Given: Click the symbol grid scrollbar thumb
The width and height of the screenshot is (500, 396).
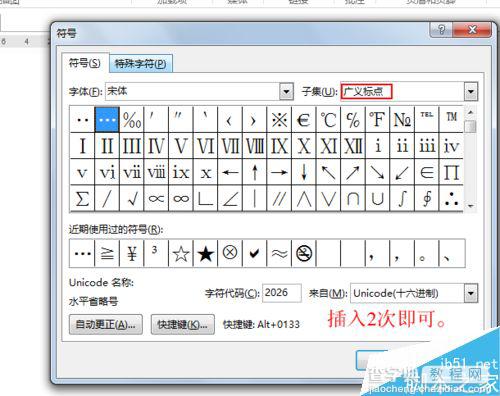Looking at the screenshot, I should pyautogui.click(x=470, y=126).
